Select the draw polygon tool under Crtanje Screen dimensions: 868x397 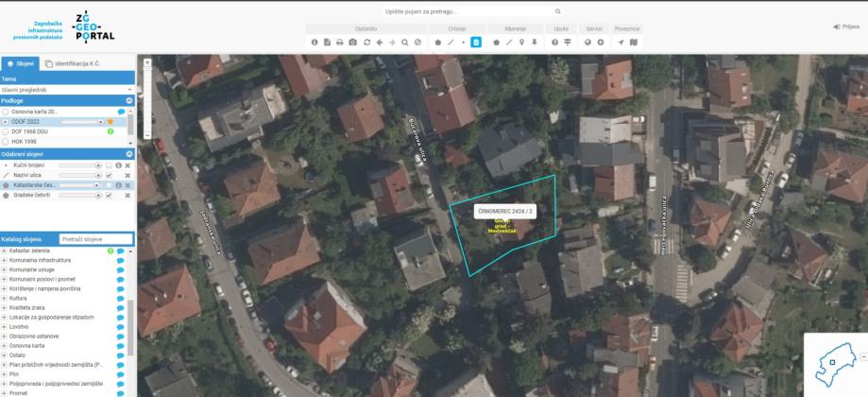click(438, 43)
